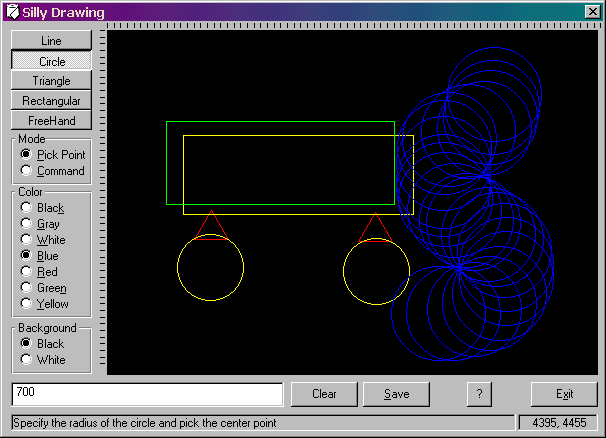This screenshot has width=606, height=438.
Task: Pick the Rectangular shape tool
Action: click(51, 101)
